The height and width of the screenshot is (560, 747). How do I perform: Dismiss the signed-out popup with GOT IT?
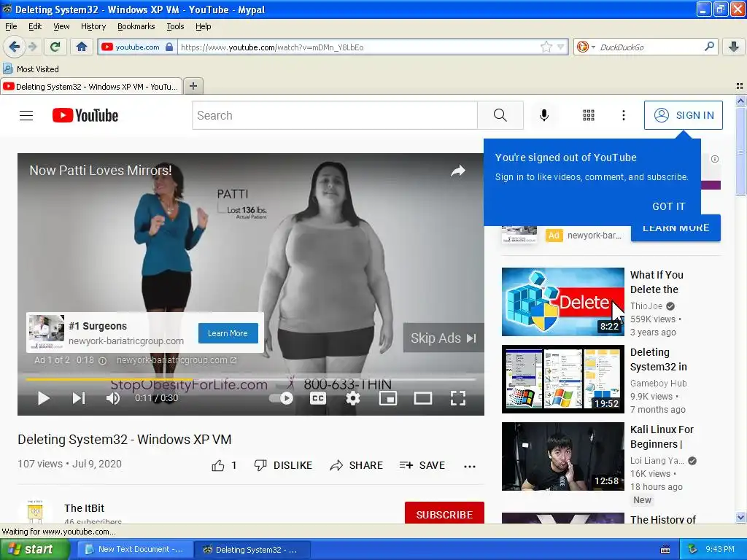point(668,206)
